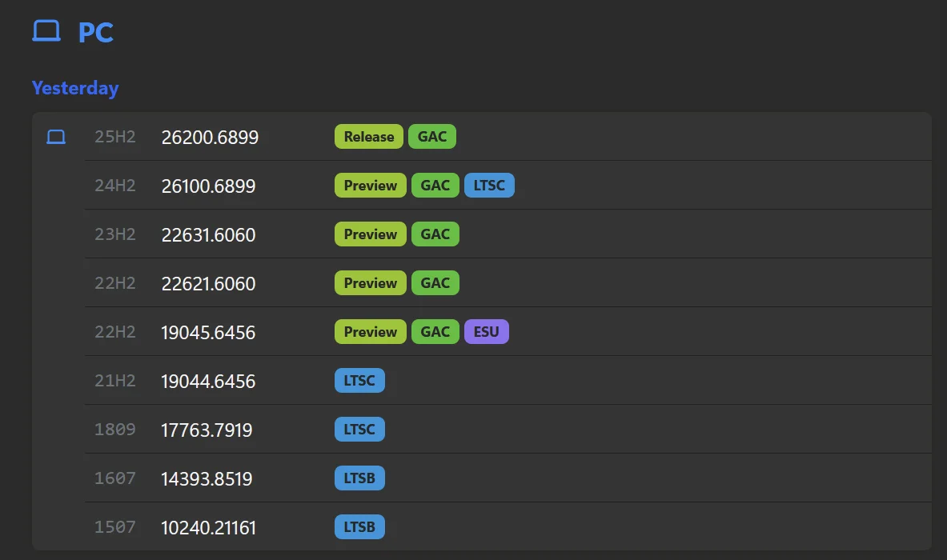Screen dimensions: 947x560
Task: Click the LTSC badge in 24H2 row
Action: pyautogui.click(x=489, y=186)
